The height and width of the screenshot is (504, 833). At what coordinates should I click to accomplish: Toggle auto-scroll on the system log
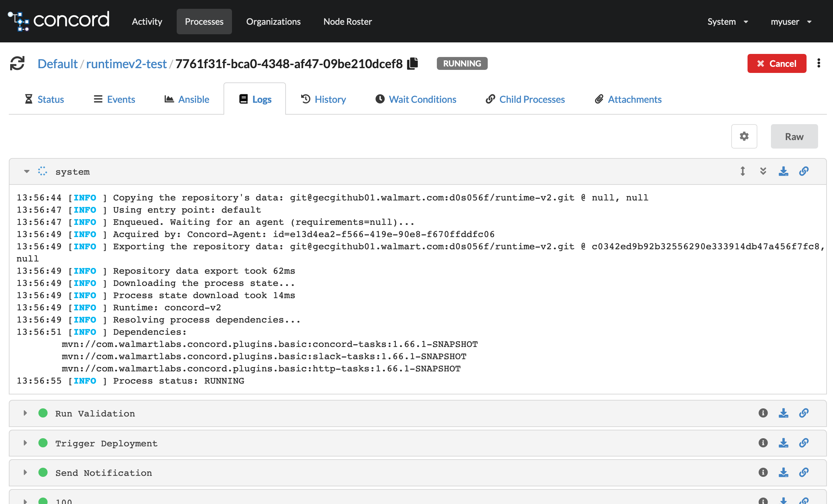[x=742, y=171]
